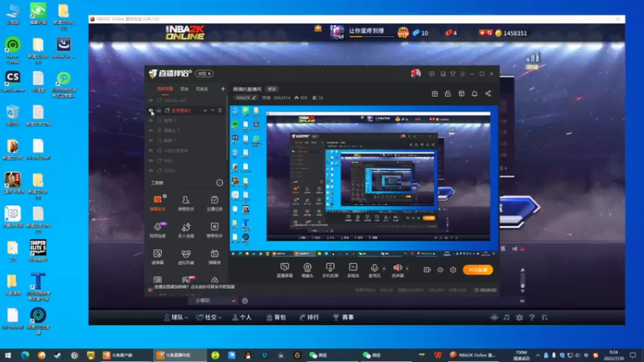Open the 主播任务 tool
644x362 pixels.
click(214, 204)
